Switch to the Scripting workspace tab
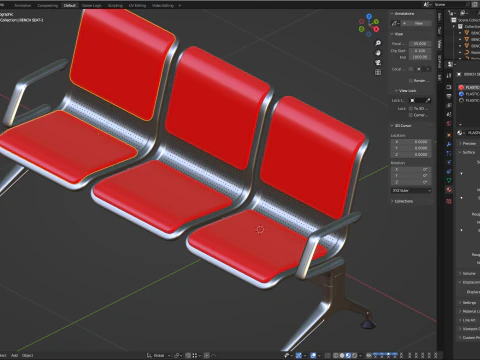Viewport: 480px width, 360px height. point(115,5)
